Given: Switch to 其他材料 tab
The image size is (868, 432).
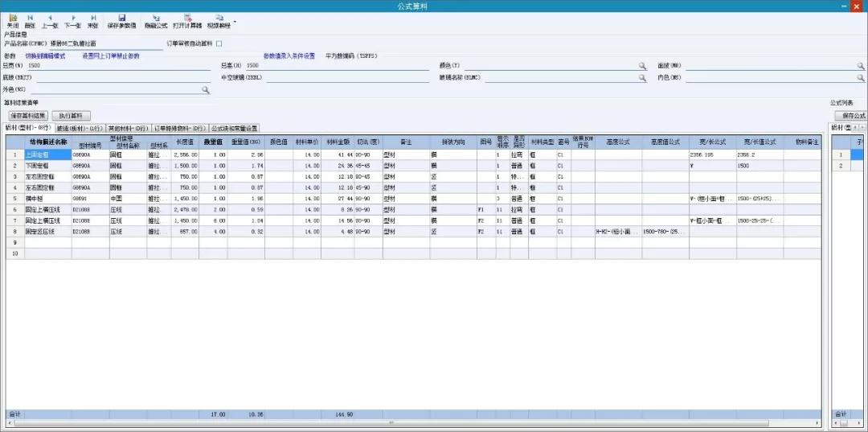Looking at the screenshot, I should click(129, 128).
